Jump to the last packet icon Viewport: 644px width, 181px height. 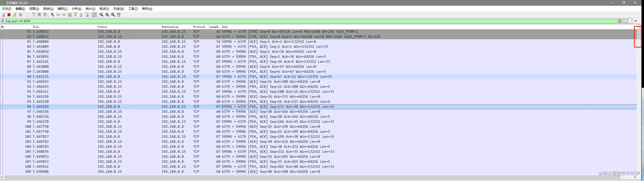[x=81, y=15]
